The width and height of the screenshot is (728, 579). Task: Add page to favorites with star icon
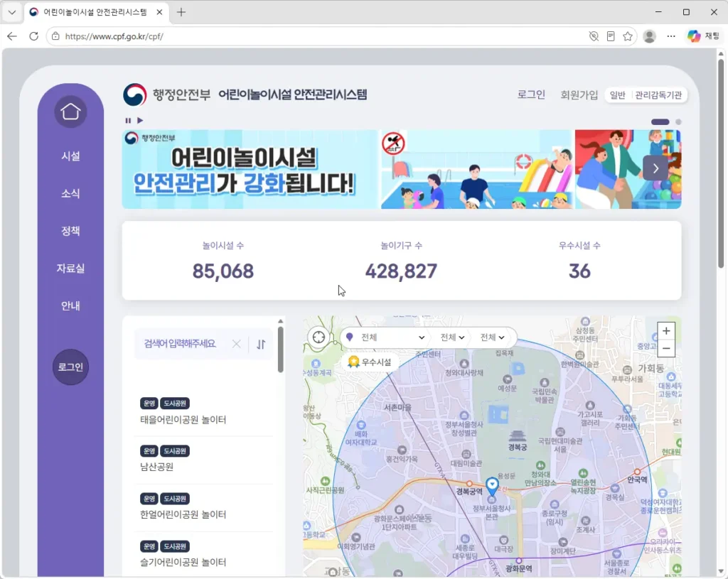628,36
